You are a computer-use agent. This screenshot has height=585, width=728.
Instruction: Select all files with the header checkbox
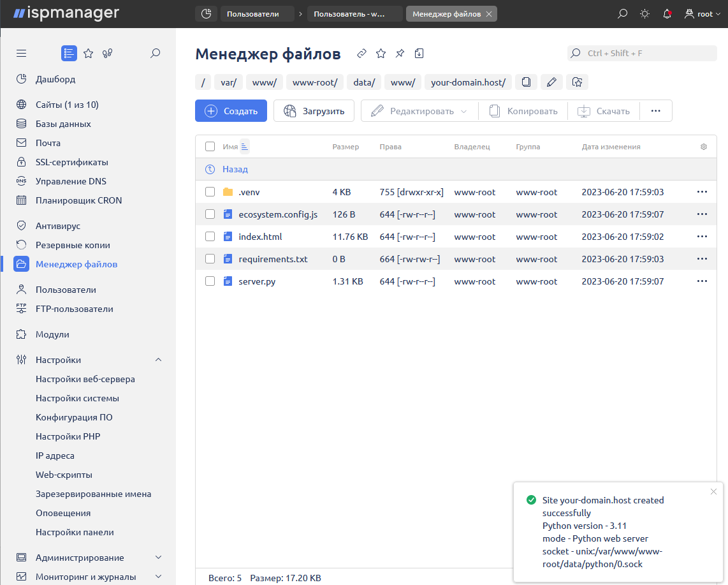(210, 146)
